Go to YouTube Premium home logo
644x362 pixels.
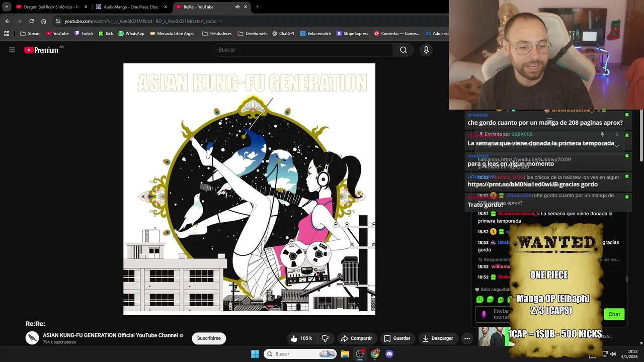[x=41, y=50]
